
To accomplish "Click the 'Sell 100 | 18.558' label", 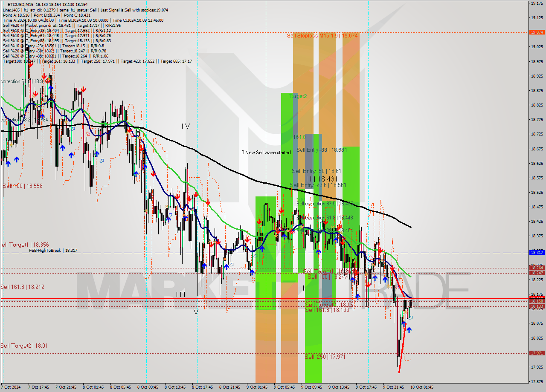I will [22, 186].
